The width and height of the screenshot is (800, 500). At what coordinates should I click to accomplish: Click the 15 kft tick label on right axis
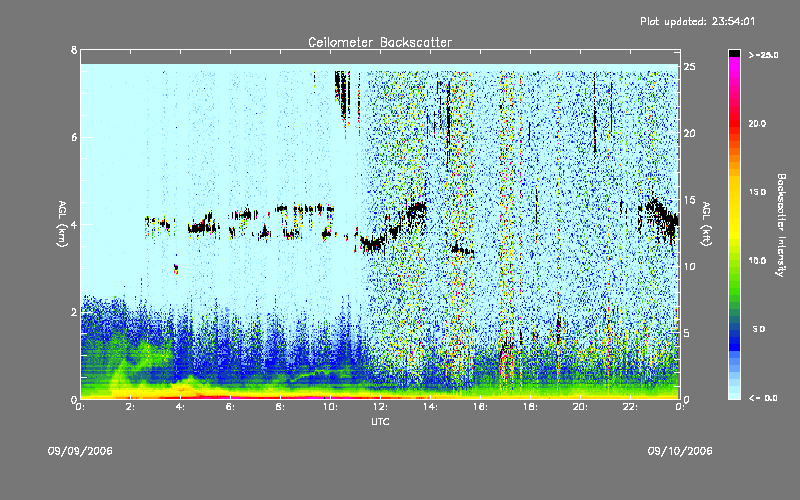[x=690, y=200]
